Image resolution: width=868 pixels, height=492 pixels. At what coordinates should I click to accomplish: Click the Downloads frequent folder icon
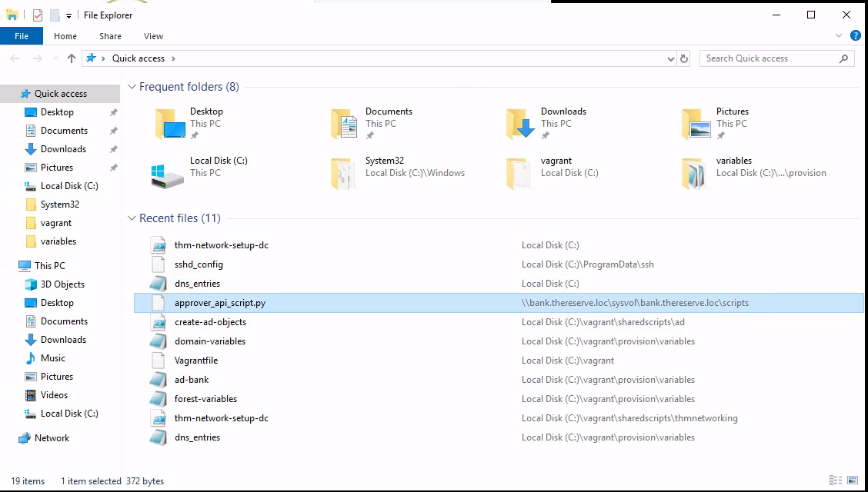tap(520, 124)
